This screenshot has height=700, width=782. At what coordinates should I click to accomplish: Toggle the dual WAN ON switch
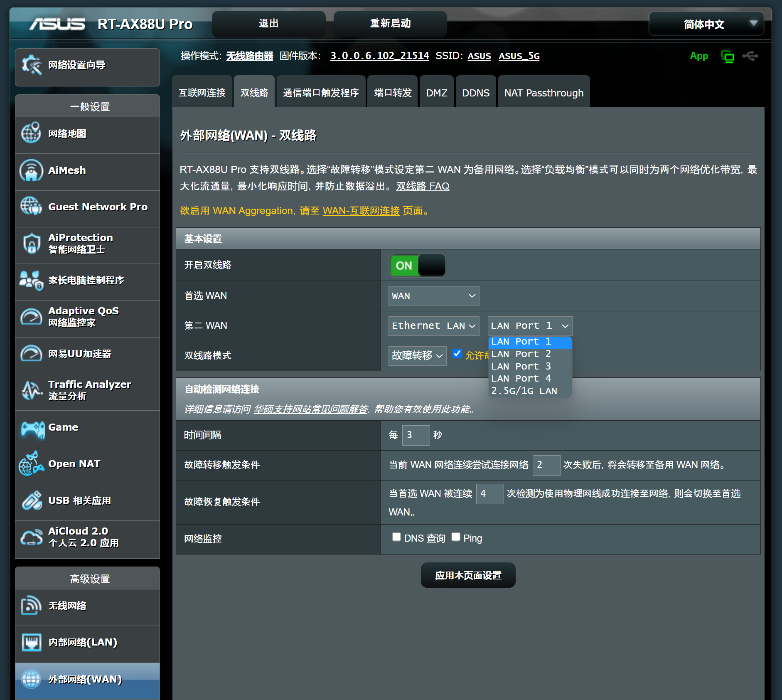point(417,265)
